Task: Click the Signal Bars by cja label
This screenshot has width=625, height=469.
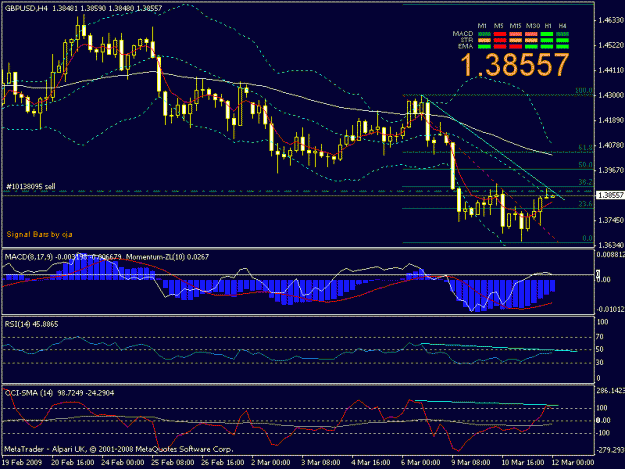Action: coord(39,234)
